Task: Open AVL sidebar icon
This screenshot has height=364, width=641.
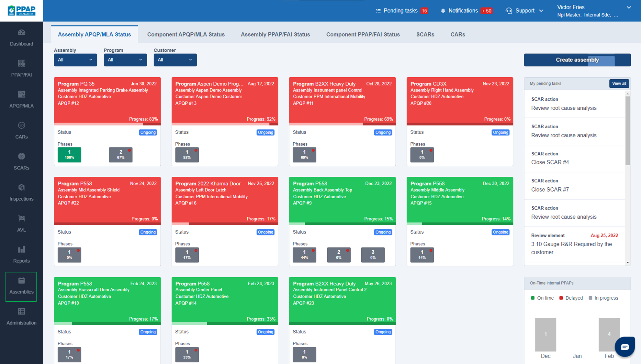Action: (21, 219)
